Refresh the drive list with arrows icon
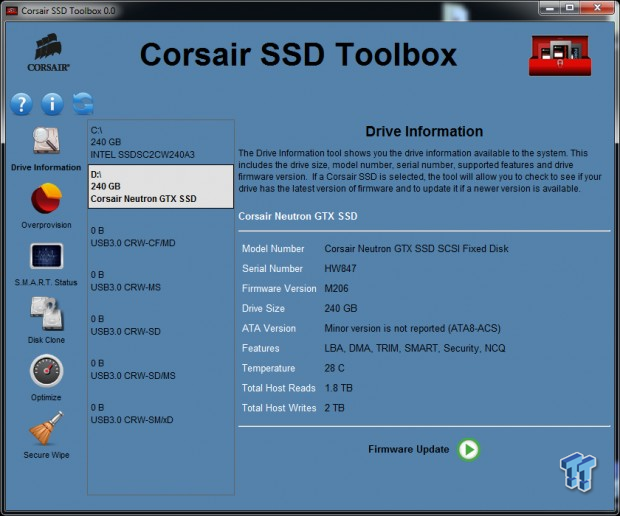The image size is (620, 516). (83, 104)
